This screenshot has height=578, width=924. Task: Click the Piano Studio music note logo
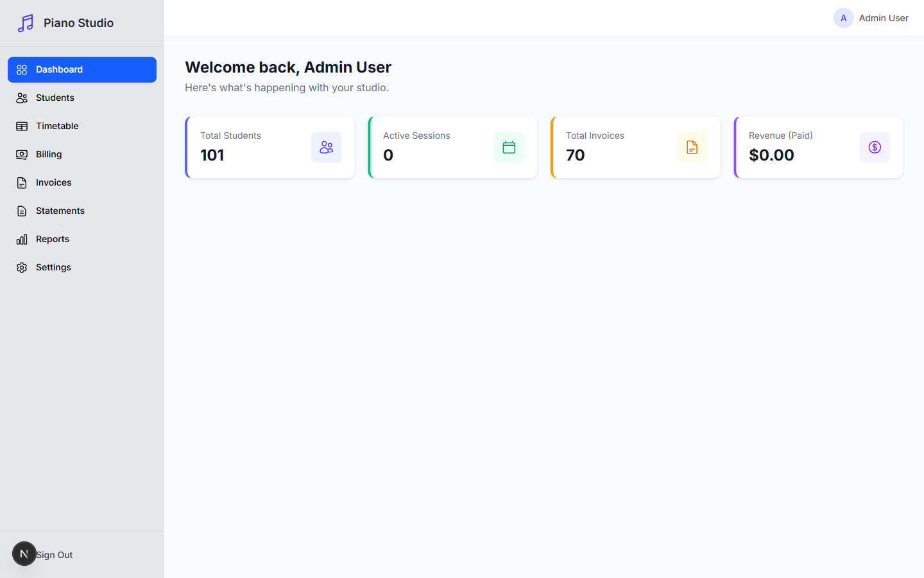(26, 23)
